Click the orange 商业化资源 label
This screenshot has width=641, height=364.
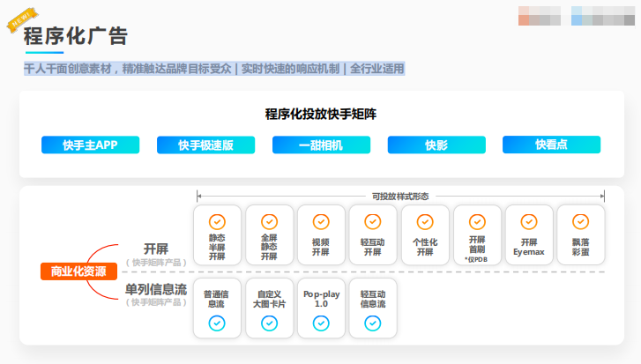coord(78,271)
